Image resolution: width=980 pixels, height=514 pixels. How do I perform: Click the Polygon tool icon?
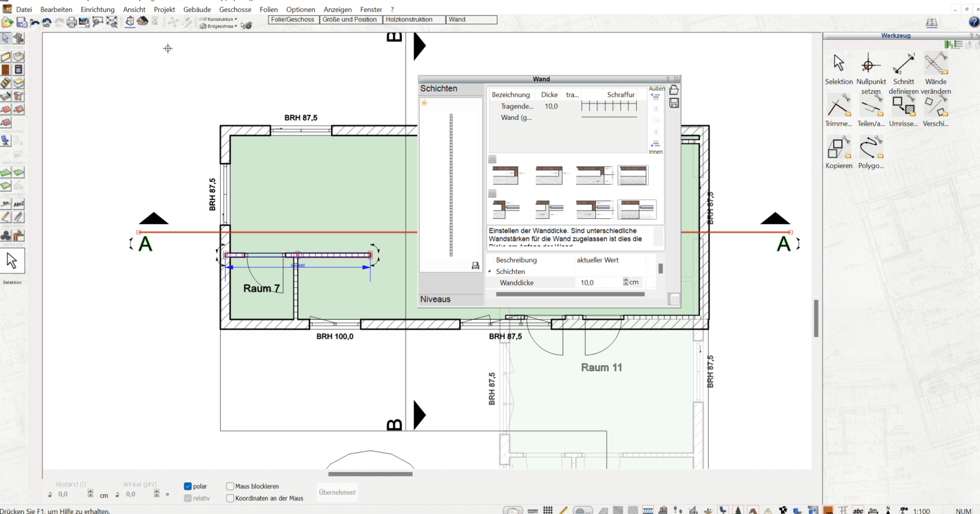point(870,148)
